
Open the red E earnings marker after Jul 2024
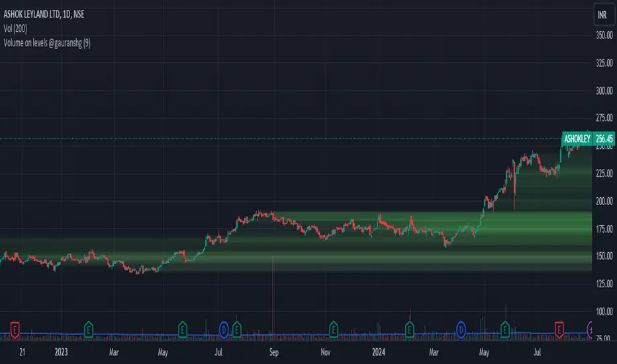[559, 330]
